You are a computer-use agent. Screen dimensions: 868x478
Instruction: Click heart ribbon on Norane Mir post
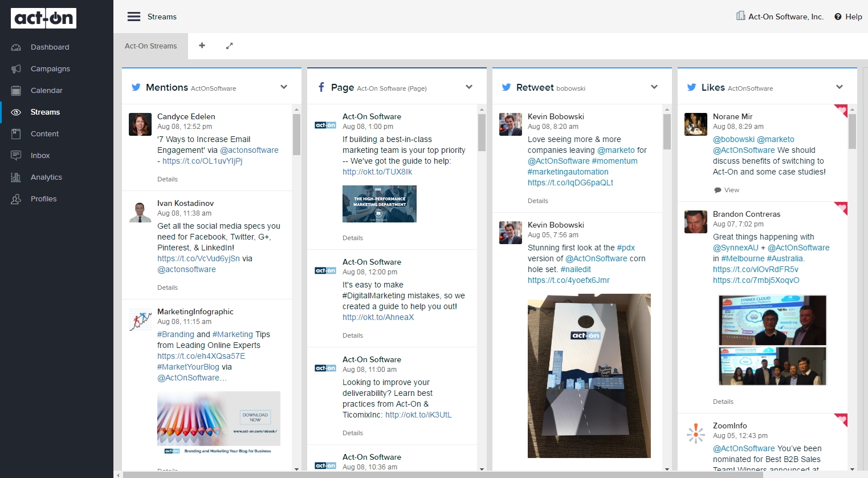[841, 111]
